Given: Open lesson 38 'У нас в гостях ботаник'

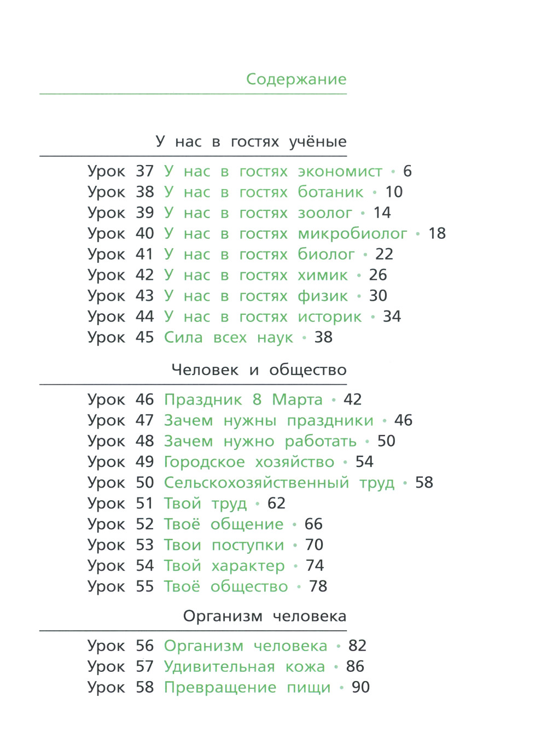Looking at the screenshot, I should (x=264, y=192).
